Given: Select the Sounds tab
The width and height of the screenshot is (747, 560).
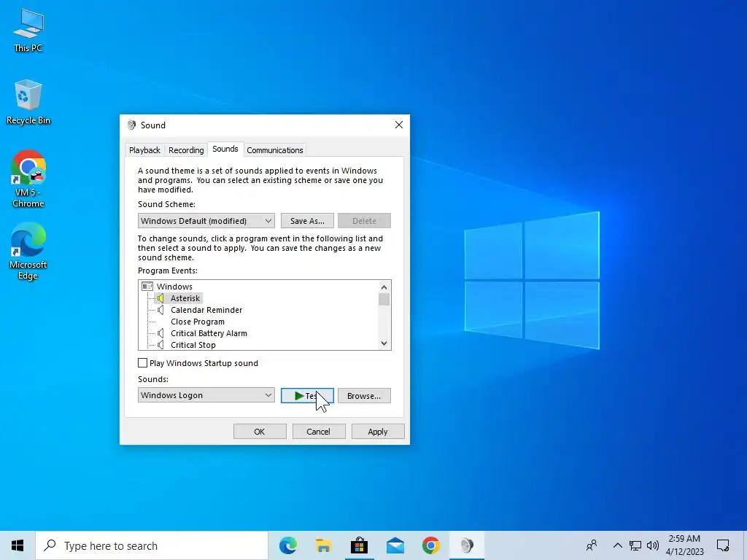Looking at the screenshot, I should [225, 149].
